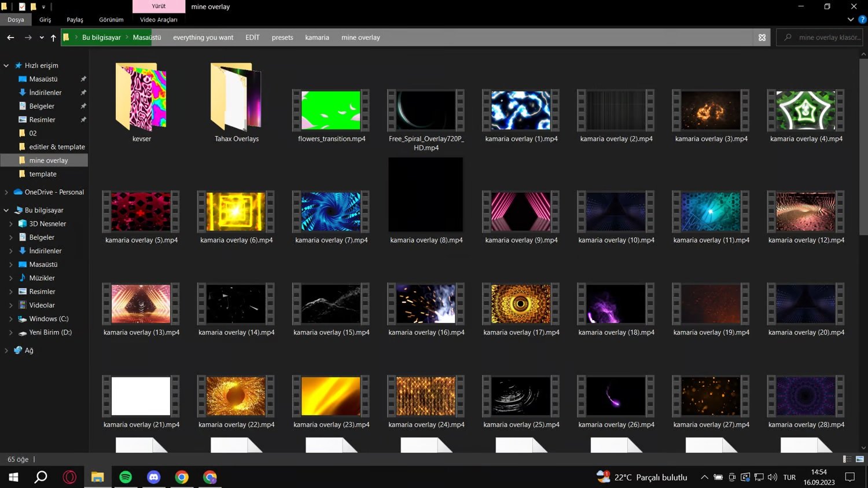This screenshot has height=488, width=868.
Task: Open the Görünüm ribbon tab
Action: pos(111,20)
